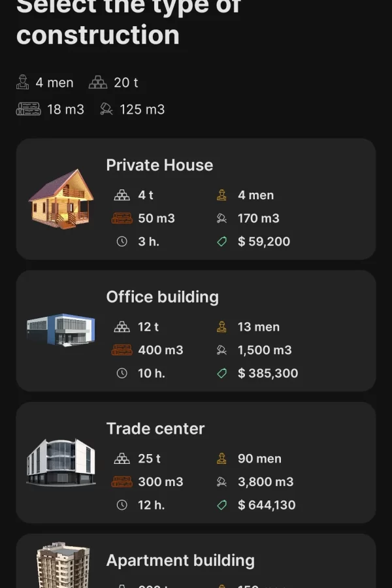The width and height of the screenshot is (392, 588).
Task: Click the price tag icon beside $59,200
Action: point(222,241)
